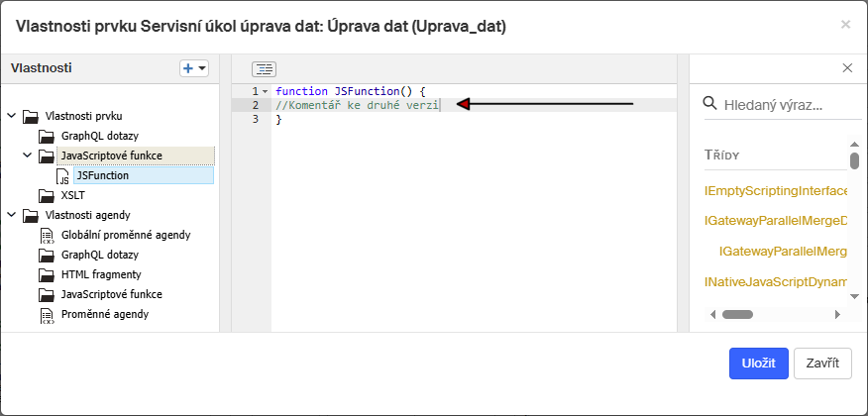Click the HTML fragmenty folder icon
This screenshot has width=868, height=416.
47,275
